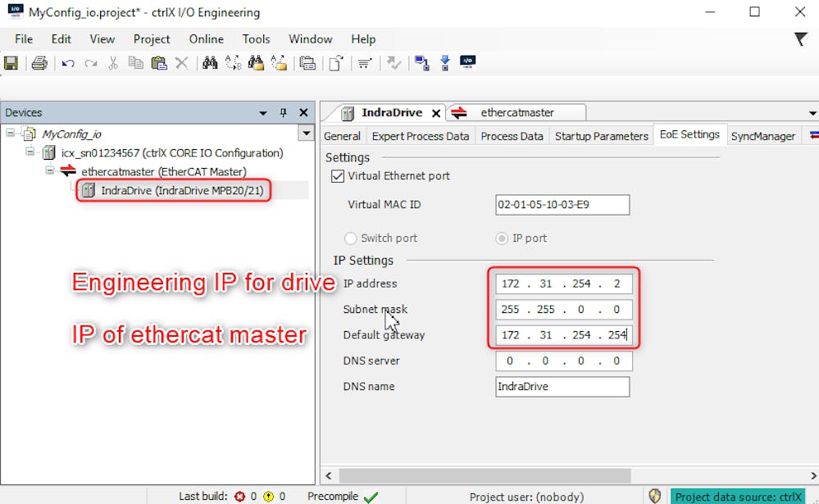Pin the Devices panel
The image size is (819, 504).
point(283,113)
